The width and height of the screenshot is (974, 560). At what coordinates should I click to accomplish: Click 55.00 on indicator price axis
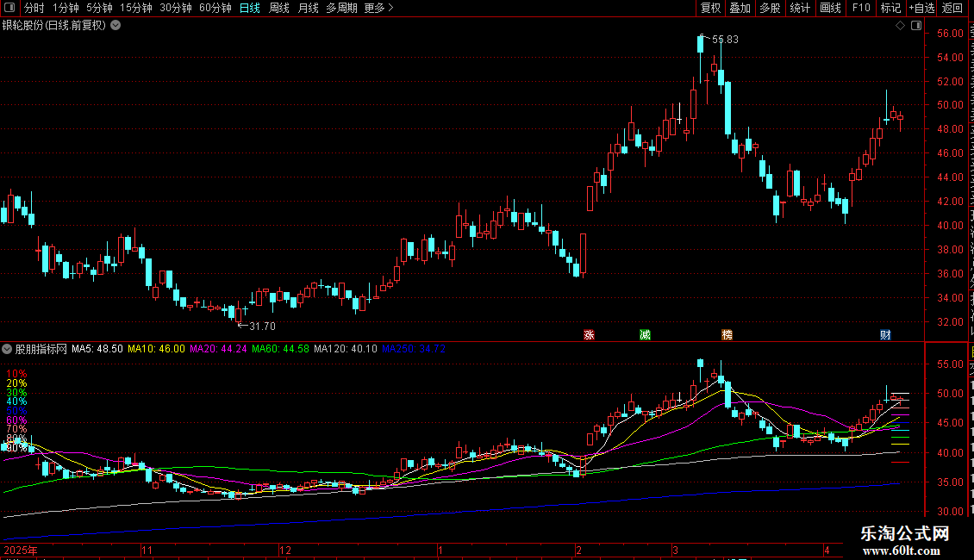pos(951,364)
